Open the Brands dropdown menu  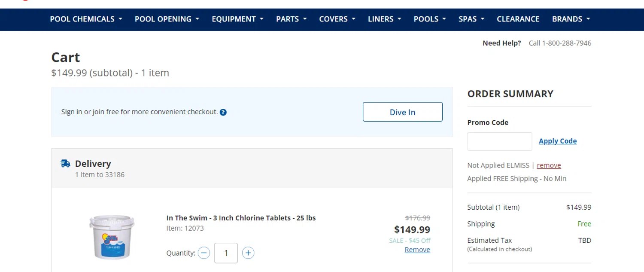point(571,19)
